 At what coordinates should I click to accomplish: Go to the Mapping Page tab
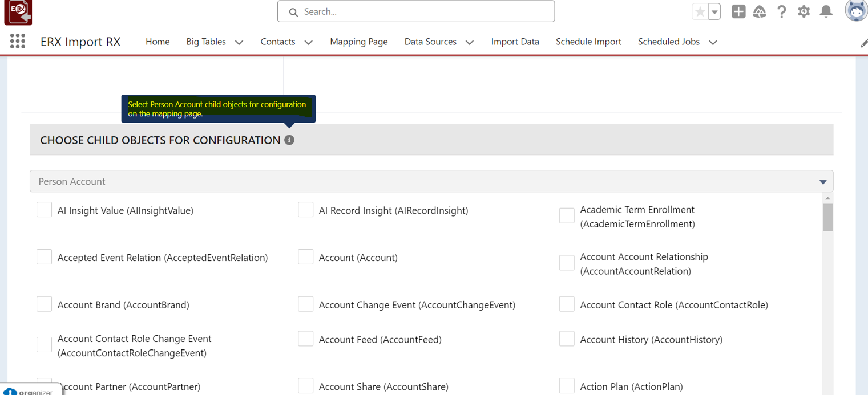point(358,42)
